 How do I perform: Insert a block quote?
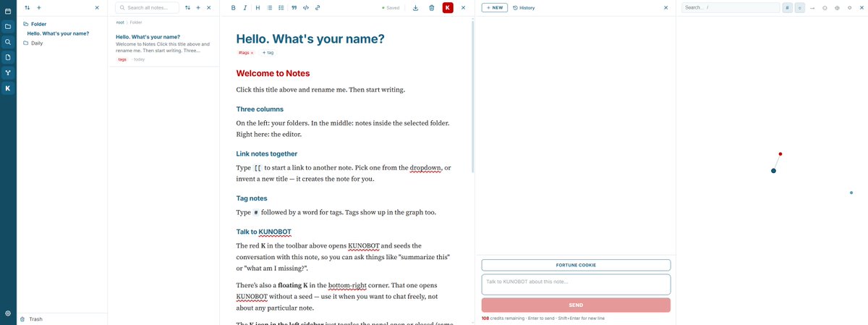[x=294, y=7]
